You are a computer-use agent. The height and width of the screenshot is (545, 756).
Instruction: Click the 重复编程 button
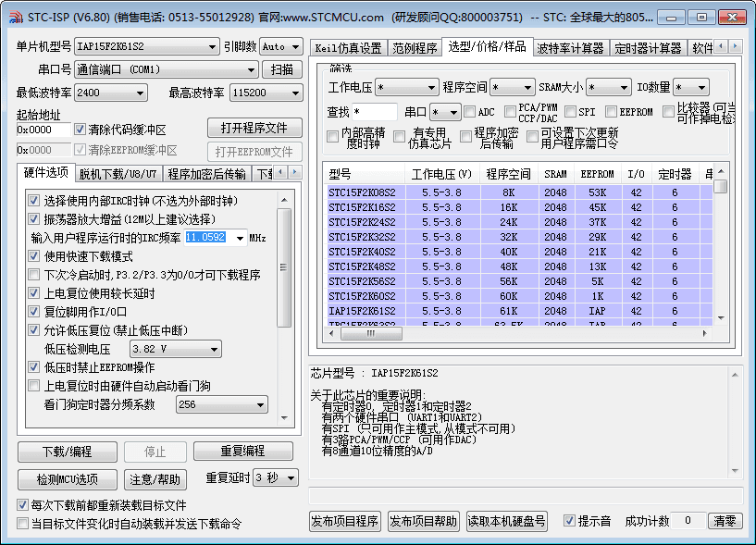[x=242, y=451]
